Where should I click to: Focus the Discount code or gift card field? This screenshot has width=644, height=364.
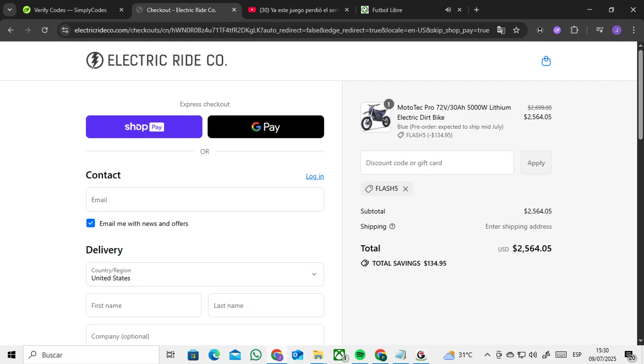[x=437, y=163]
